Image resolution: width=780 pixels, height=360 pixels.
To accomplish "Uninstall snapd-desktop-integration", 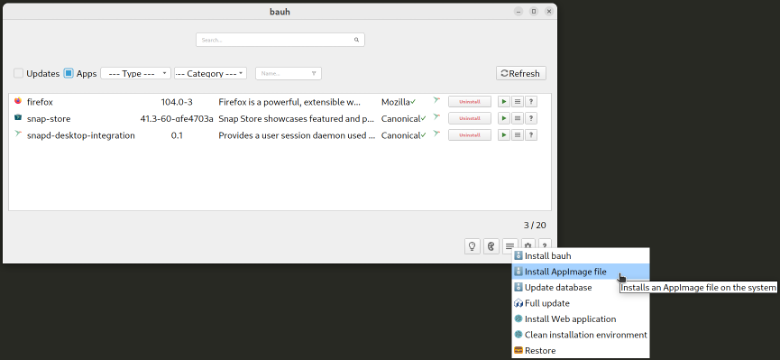I will (x=470, y=135).
